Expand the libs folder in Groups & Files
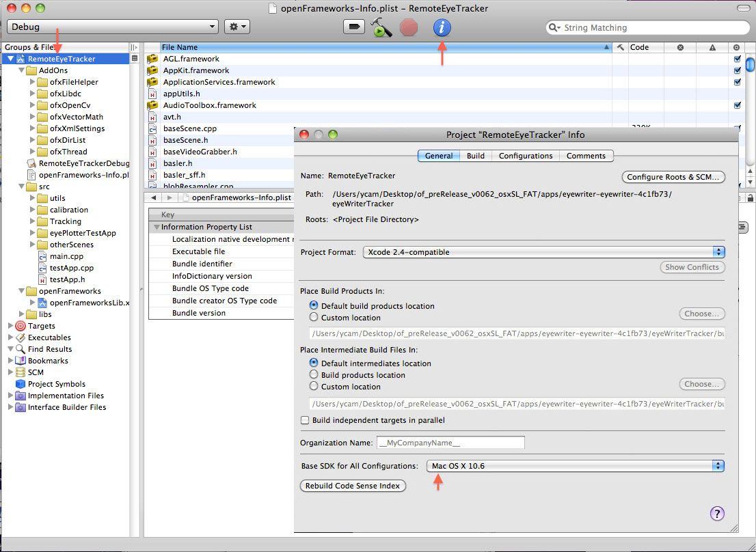756x552 pixels. [22, 314]
